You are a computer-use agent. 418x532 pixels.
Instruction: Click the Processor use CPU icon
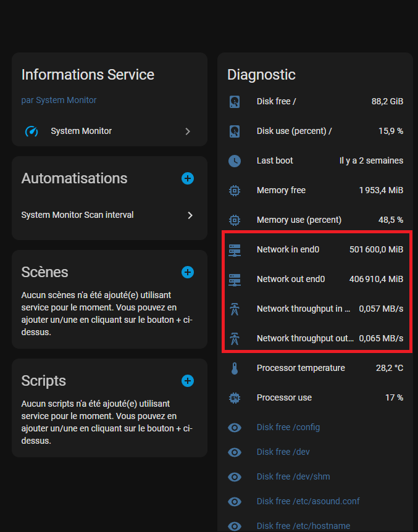pos(235,397)
